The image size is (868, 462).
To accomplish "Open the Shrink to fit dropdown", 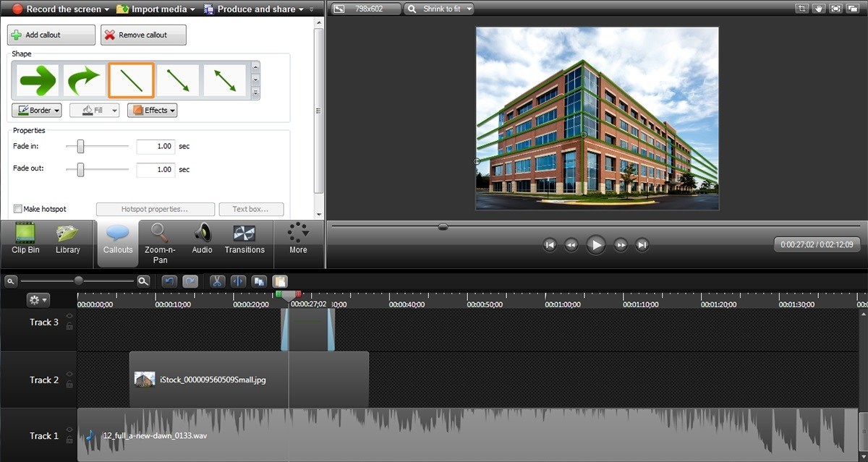I will 438,9.
